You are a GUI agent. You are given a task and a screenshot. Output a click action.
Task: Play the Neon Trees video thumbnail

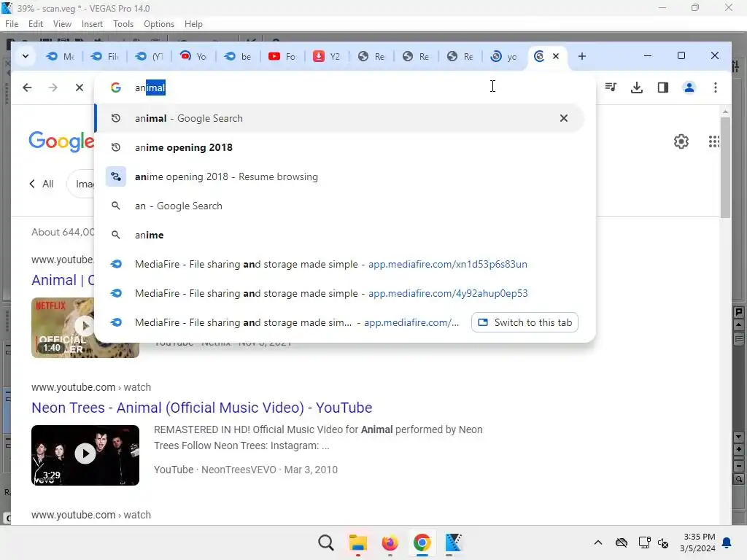[x=85, y=455]
